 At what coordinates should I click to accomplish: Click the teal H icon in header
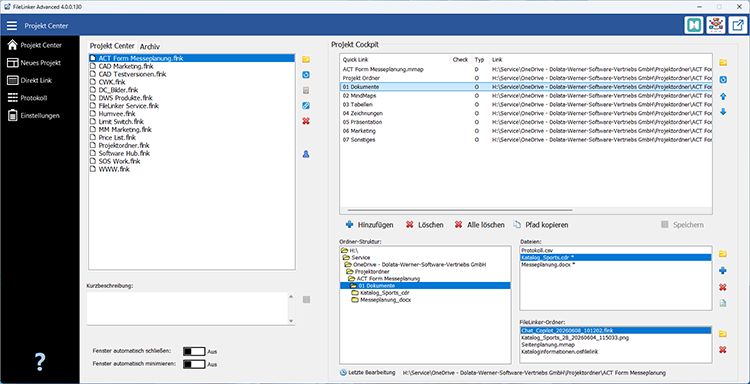coord(694,25)
